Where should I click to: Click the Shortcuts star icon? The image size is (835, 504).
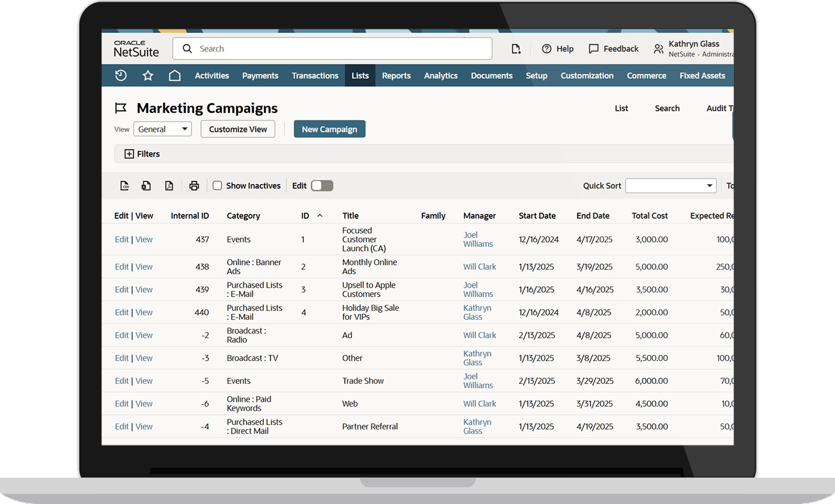(x=148, y=76)
